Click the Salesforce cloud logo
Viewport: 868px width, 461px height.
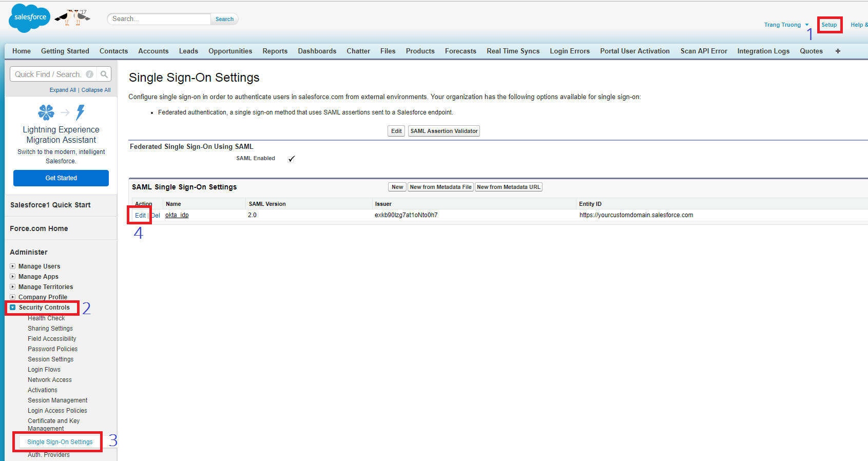point(30,17)
